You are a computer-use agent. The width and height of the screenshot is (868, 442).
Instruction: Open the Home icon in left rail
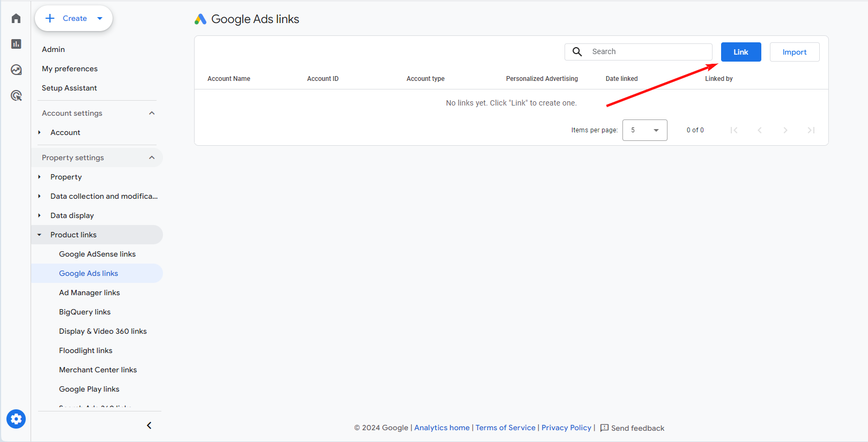pos(16,19)
